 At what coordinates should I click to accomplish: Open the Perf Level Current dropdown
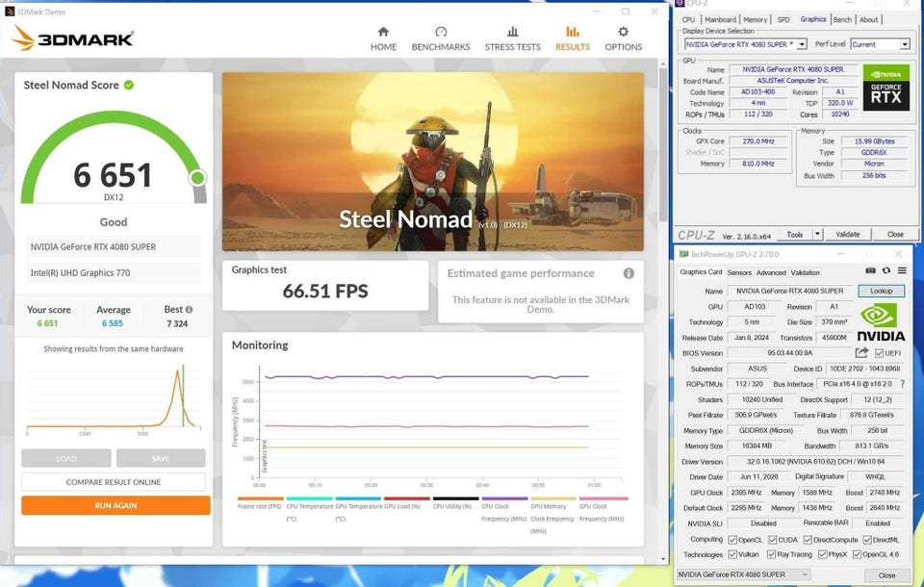(881, 44)
